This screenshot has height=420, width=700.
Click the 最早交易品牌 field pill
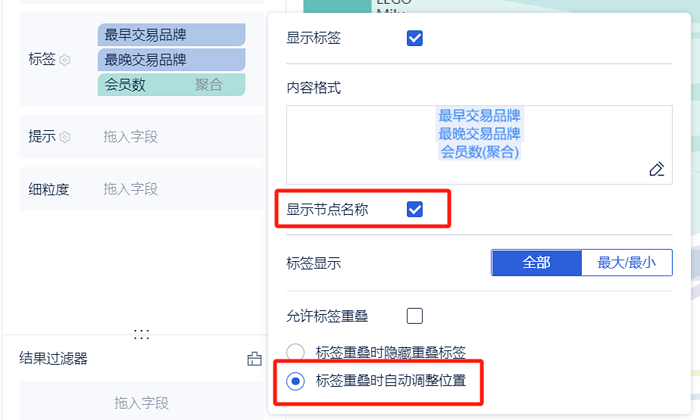tap(171, 35)
